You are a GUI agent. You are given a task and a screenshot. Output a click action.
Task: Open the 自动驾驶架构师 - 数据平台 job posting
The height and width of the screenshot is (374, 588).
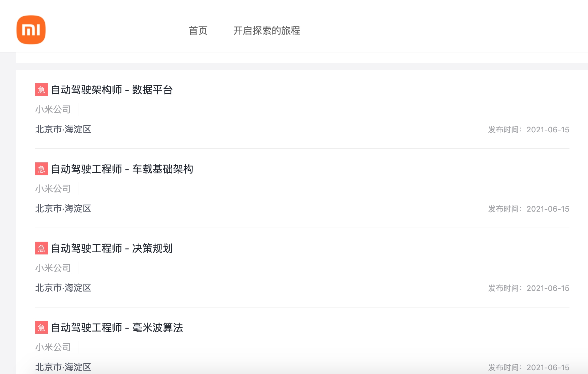(112, 90)
